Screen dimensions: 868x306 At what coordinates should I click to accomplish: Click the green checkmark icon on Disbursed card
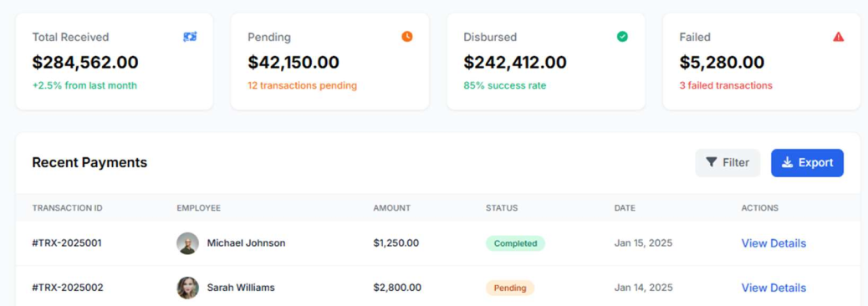(x=622, y=37)
